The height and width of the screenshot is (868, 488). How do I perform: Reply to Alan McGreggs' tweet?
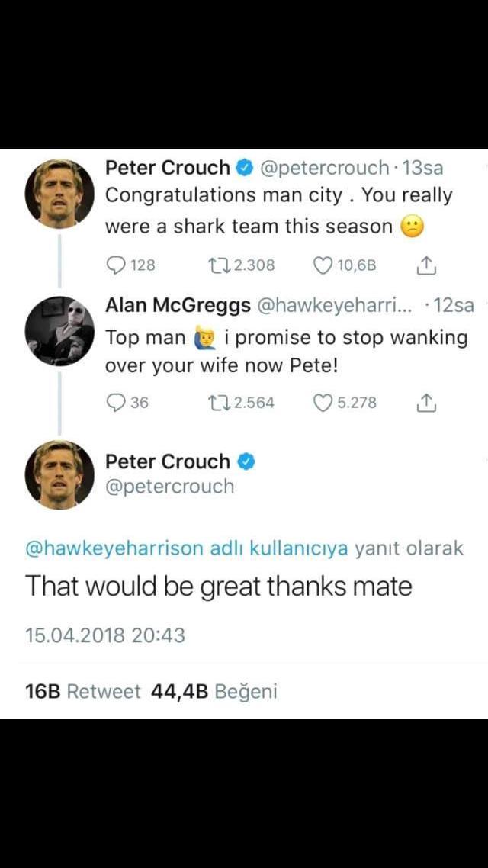pyautogui.click(x=116, y=403)
